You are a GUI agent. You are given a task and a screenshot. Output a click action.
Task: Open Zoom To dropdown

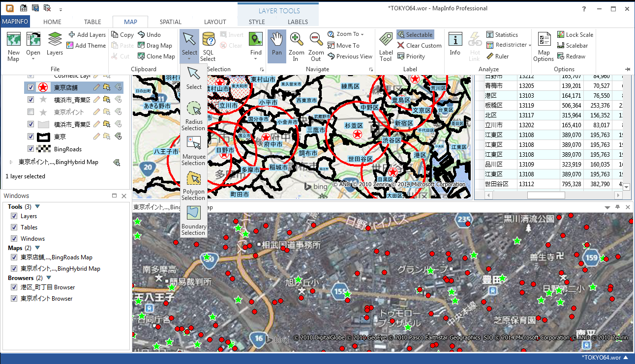tap(362, 35)
